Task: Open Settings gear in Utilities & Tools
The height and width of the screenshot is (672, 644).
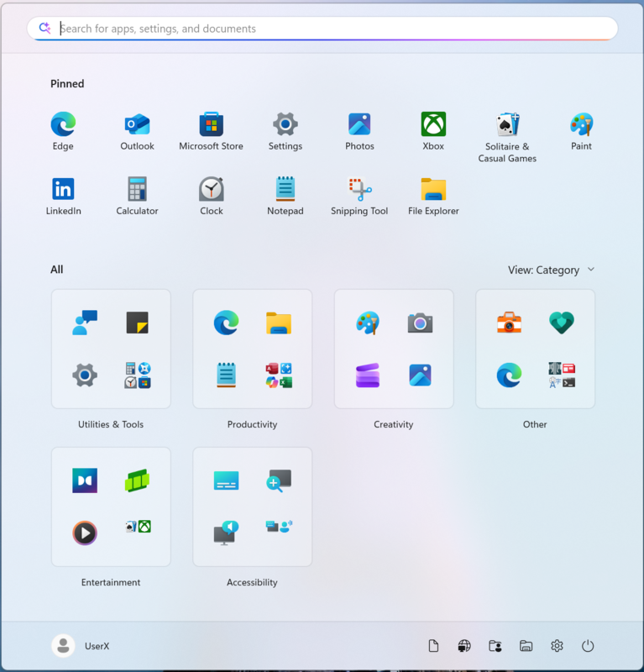Action: pos(85,375)
